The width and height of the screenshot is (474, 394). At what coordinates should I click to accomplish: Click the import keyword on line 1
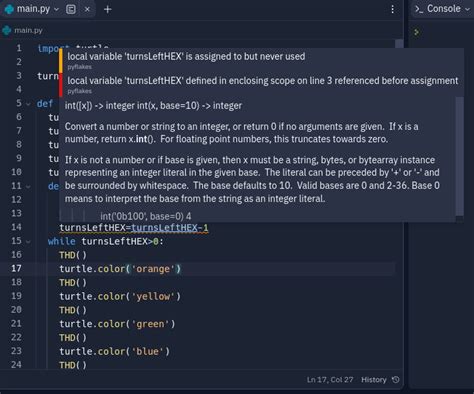48,49
